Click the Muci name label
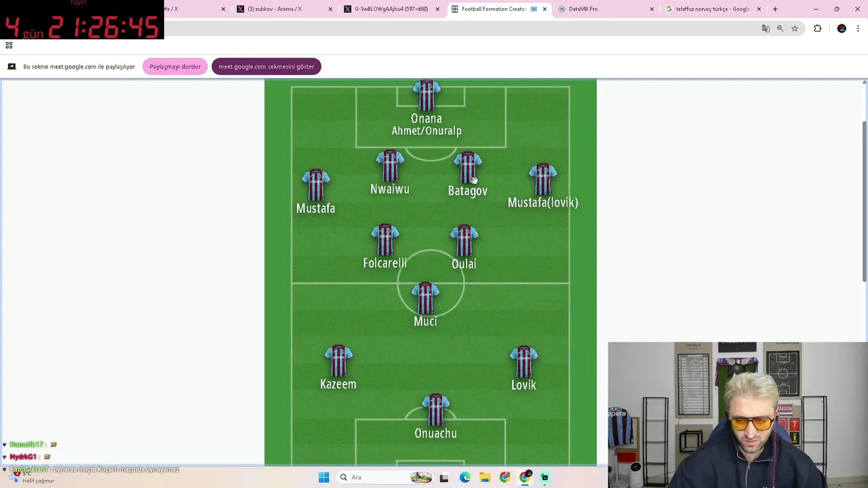Screen dimensions: 868x488 click(x=425, y=321)
